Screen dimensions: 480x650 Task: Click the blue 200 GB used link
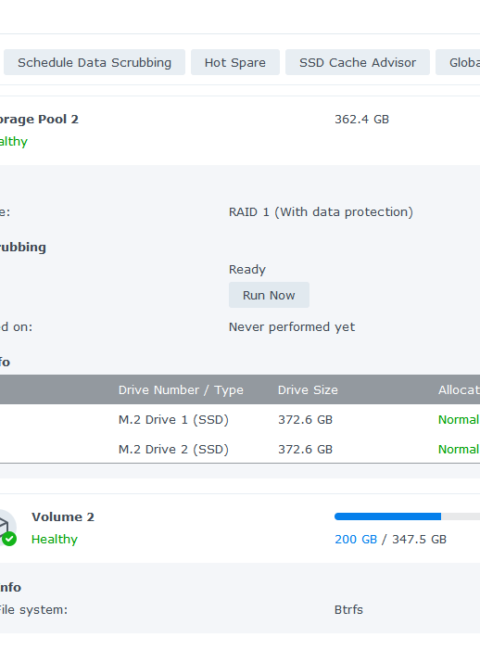[356, 539]
